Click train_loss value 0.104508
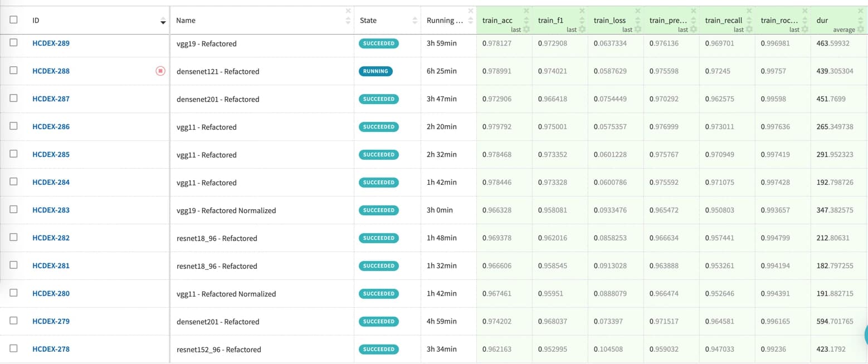The image size is (868, 364). click(608, 349)
